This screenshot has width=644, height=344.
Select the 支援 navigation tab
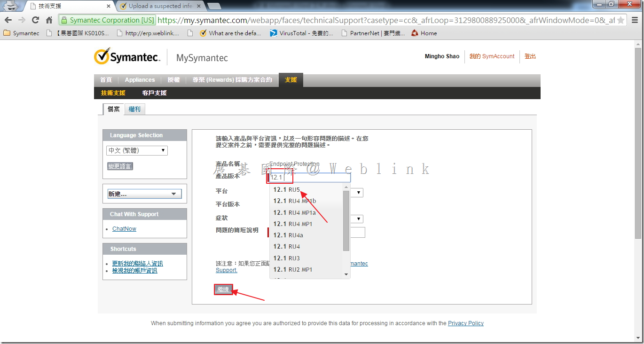click(291, 80)
